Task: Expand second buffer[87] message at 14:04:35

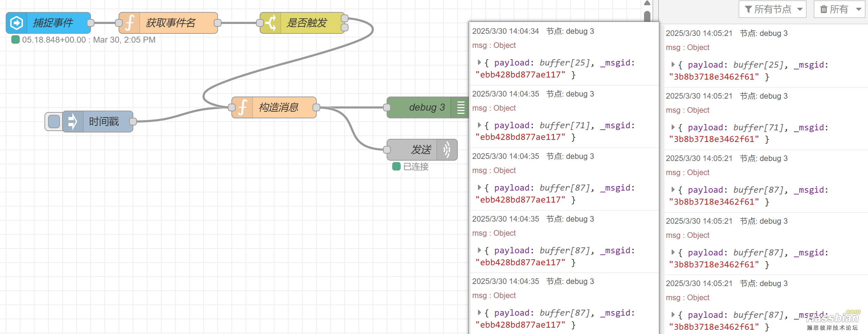Action: click(x=479, y=250)
